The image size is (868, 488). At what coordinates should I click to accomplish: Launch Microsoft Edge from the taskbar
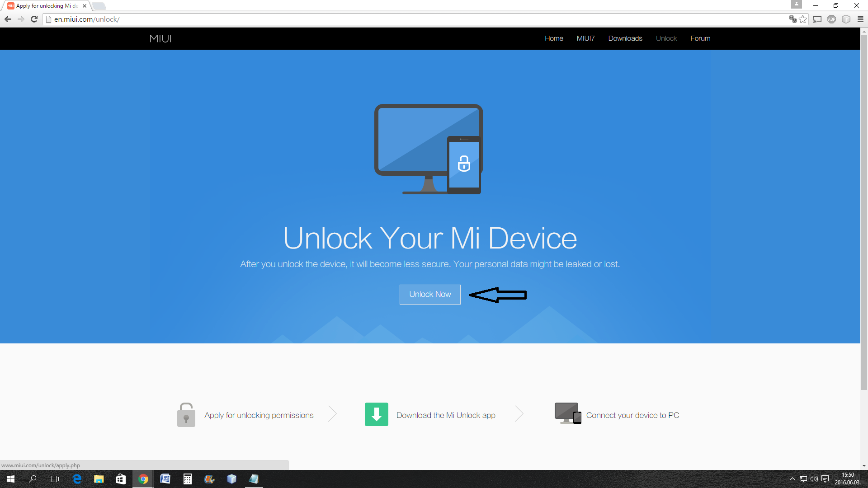click(x=77, y=479)
